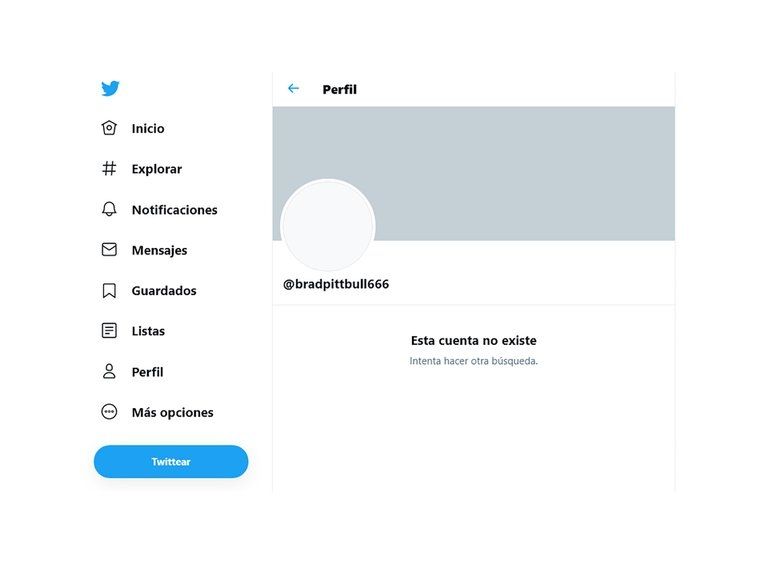Click the empty profile avatar circle
The width and height of the screenshot is (768, 576).
pos(328,226)
